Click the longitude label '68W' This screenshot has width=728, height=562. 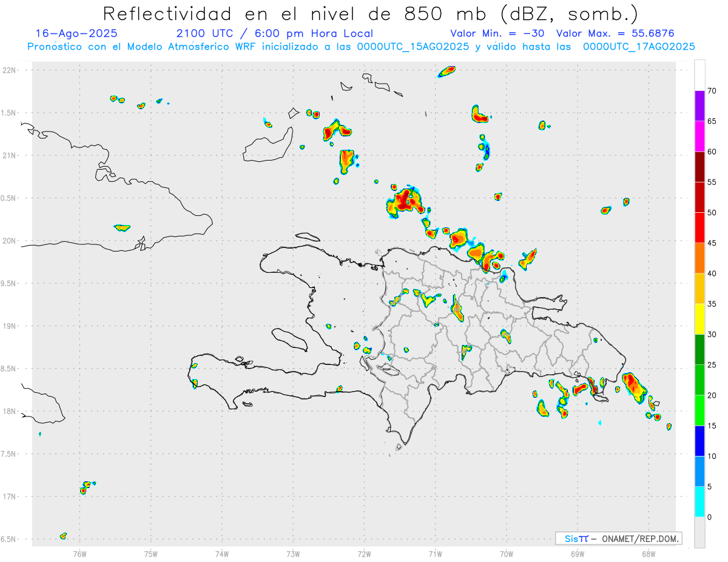[649, 554]
